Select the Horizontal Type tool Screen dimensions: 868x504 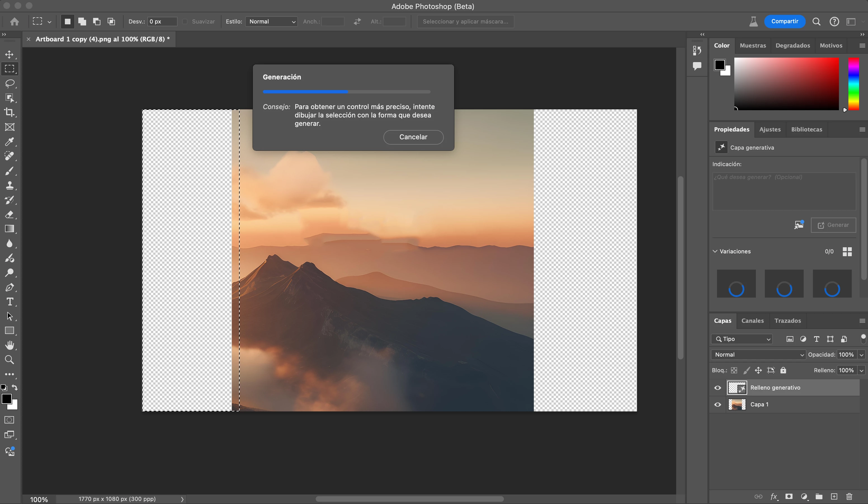click(10, 302)
